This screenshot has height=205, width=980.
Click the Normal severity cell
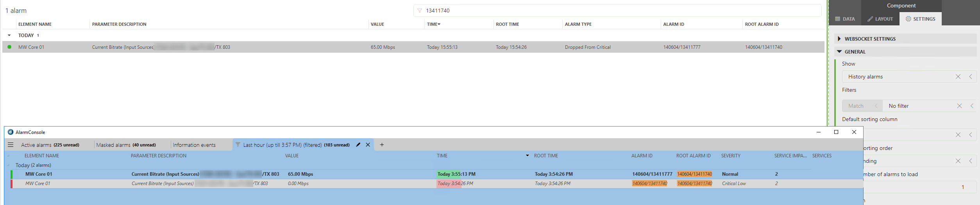coord(730,174)
